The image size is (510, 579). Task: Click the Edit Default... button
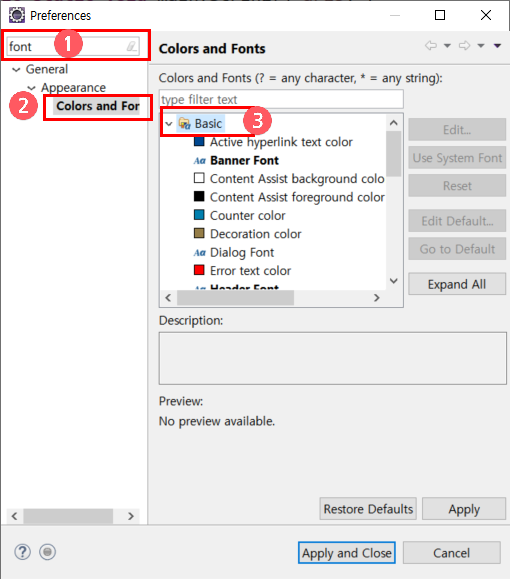[457, 221]
